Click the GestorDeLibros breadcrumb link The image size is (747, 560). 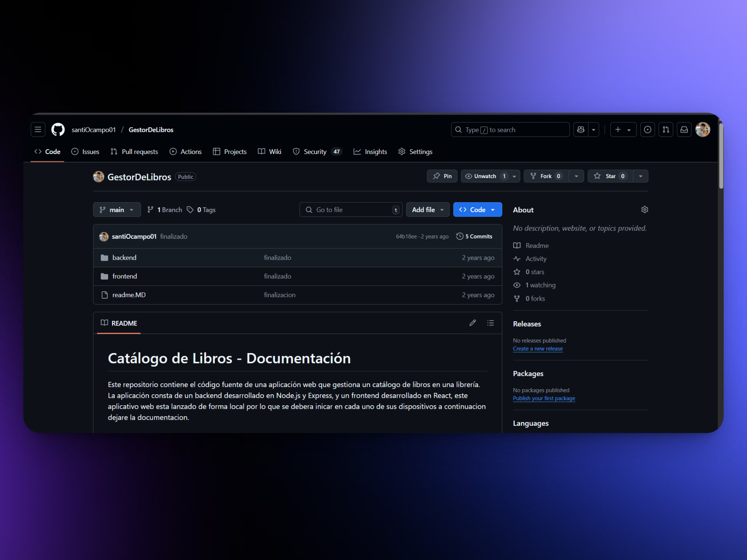pyautogui.click(x=151, y=130)
